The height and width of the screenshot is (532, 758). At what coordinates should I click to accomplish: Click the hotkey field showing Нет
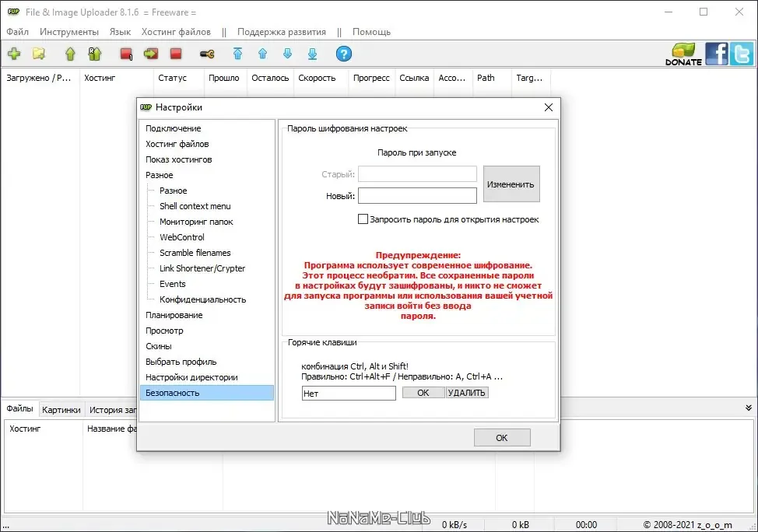(349, 394)
